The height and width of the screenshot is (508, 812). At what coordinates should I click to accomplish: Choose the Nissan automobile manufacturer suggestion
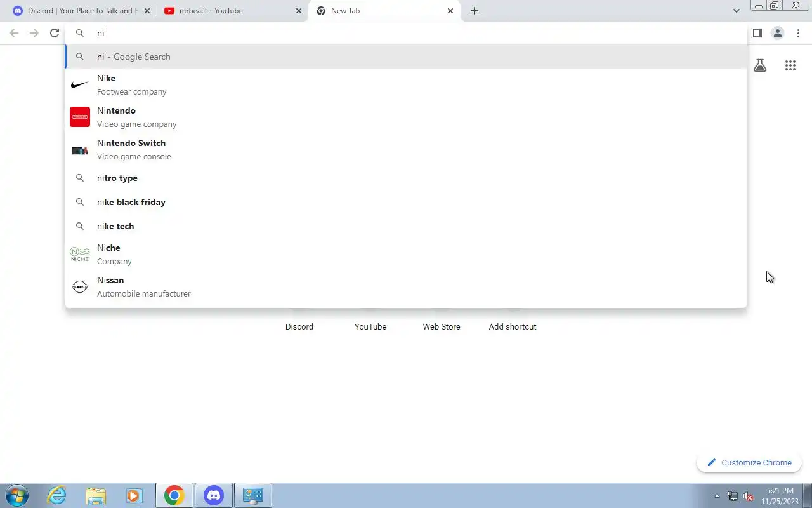point(406,286)
